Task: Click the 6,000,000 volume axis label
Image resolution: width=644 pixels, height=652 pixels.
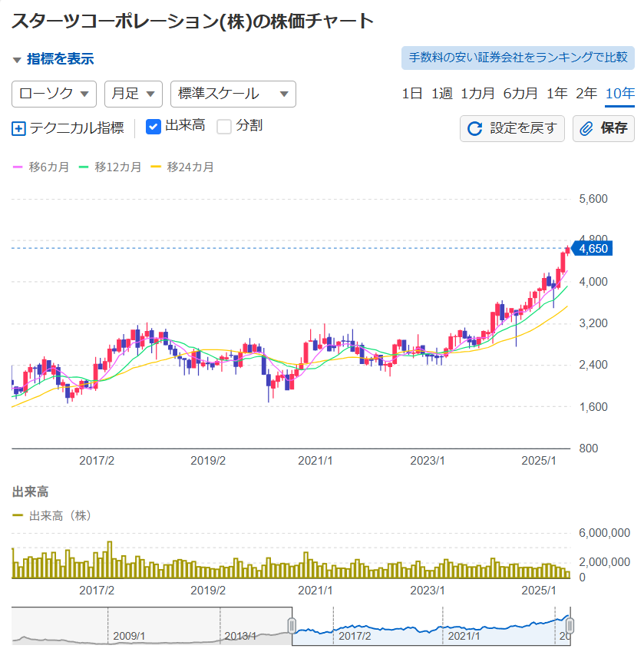Action: tap(605, 533)
